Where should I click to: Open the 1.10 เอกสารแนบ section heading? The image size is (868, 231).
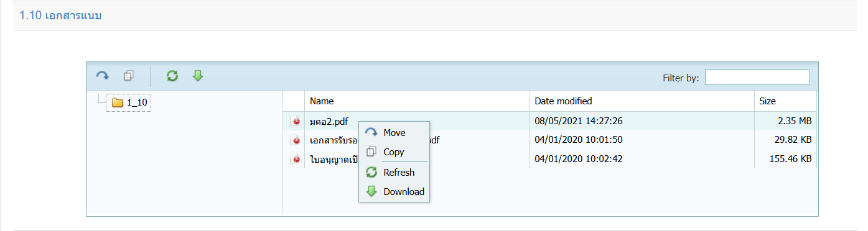click(60, 16)
